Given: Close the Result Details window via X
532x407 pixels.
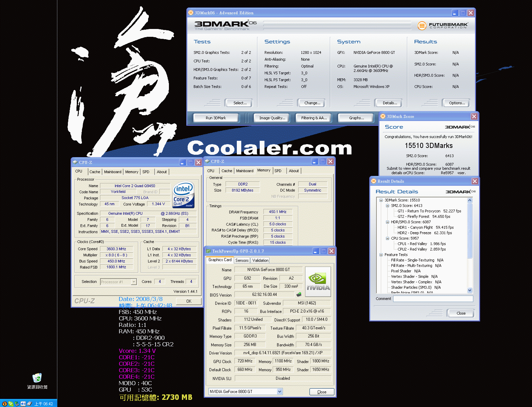Looking at the screenshot, I should pyautogui.click(x=475, y=181).
